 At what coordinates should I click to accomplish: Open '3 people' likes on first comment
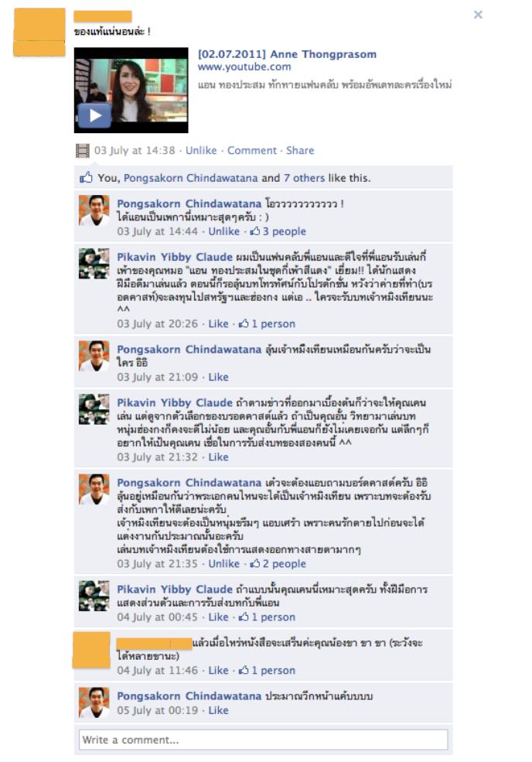click(278, 231)
